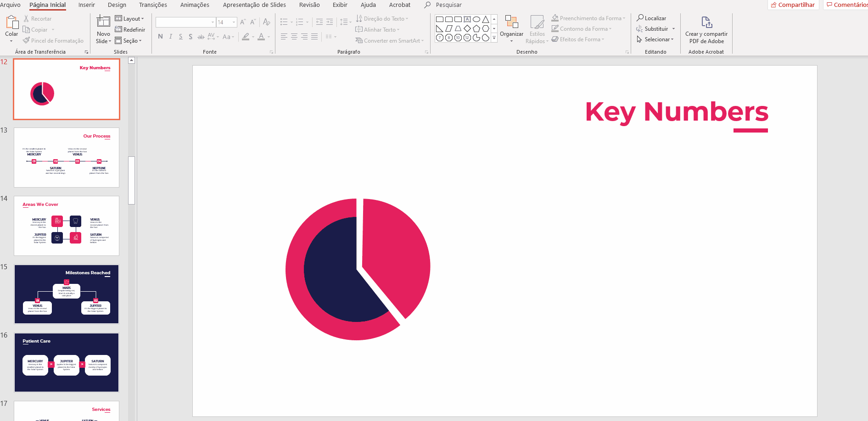Toggle underline S formatting
The height and width of the screenshot is (421, 868).
pyautogui.click(x=180, y=37)
